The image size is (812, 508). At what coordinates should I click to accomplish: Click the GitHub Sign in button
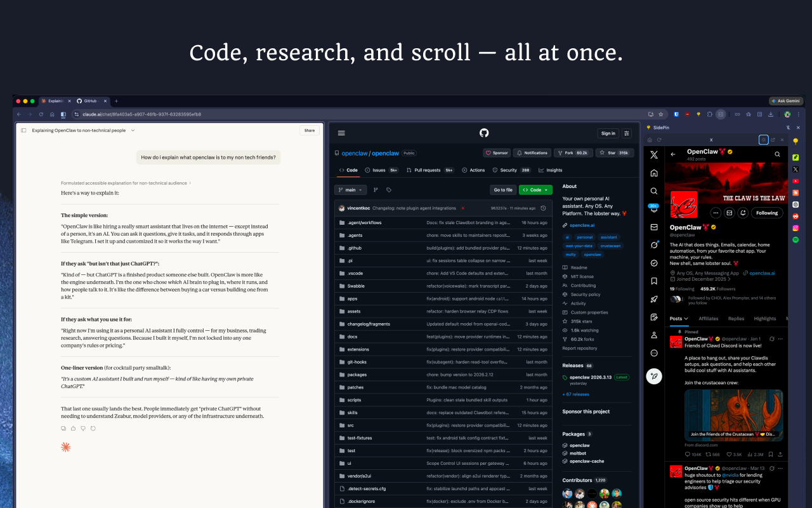pyautogui.click(x=608, y=133)
